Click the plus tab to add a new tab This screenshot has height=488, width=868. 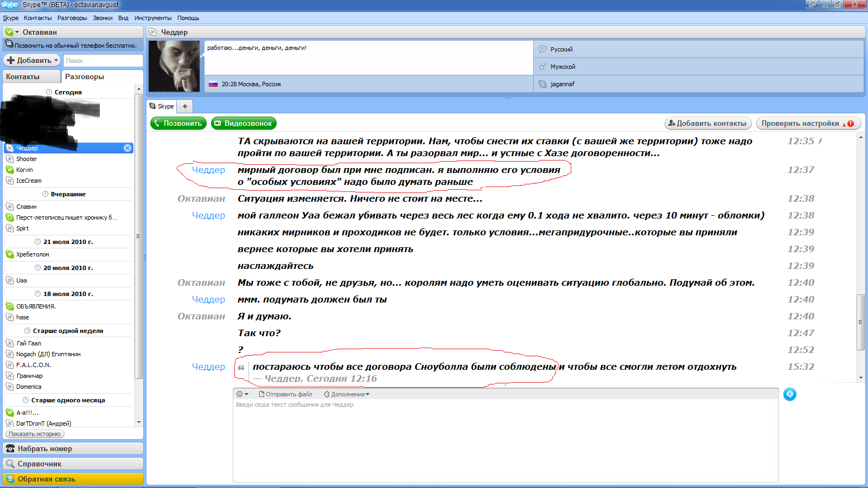coord(185,106)
